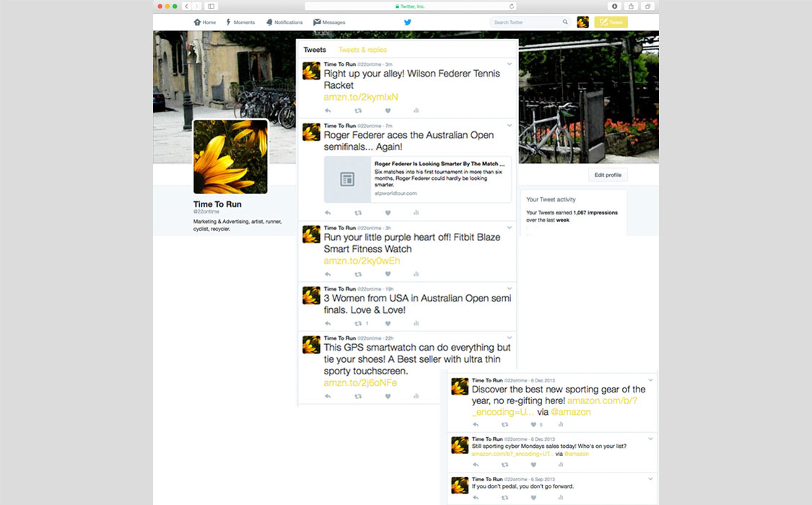Open Notifications in top navigation
Viewport: 812px width, 505px height.
coord(284,22)
